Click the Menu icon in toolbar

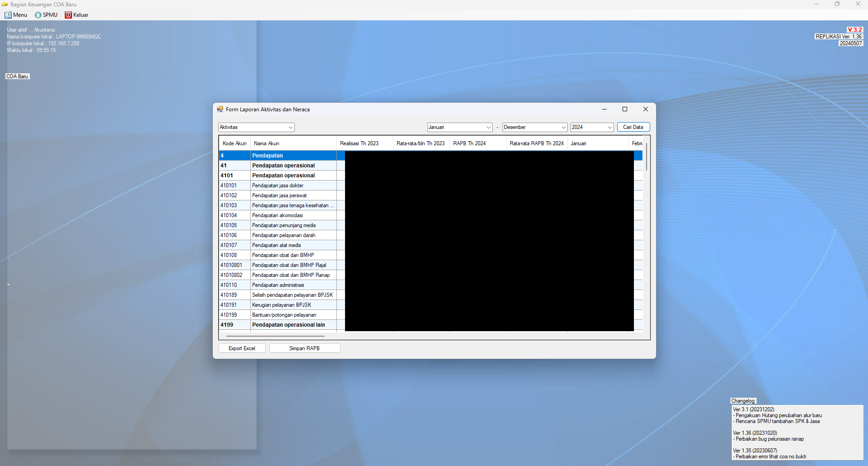pos(8,15)
